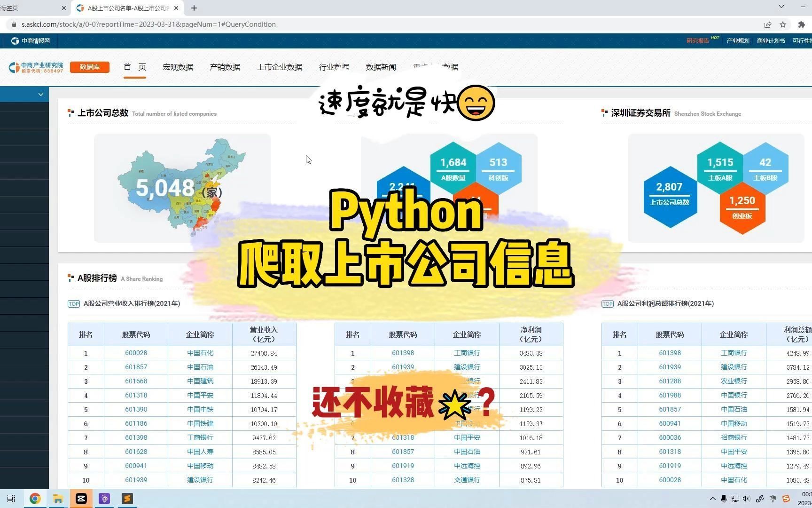Image resolution: width=812 pixels, height=508 pixels.
Task: Click the 中商情报网 logo link
Action: coord(31,41)
